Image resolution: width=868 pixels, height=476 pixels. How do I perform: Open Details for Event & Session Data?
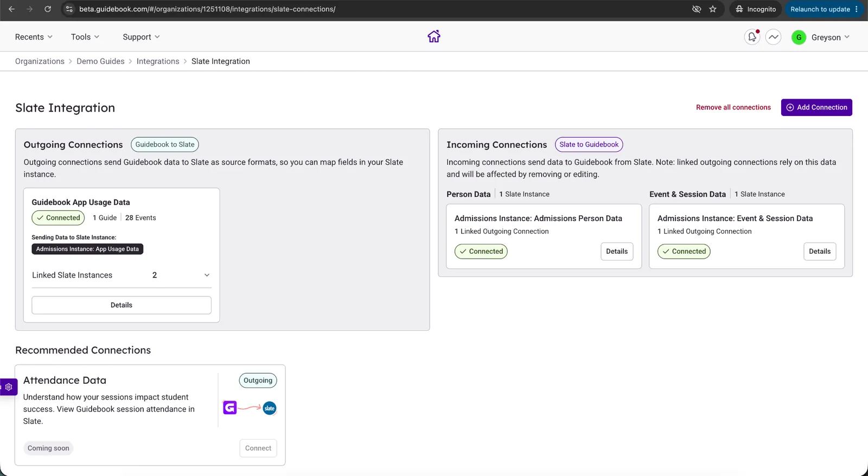point(820,252)
